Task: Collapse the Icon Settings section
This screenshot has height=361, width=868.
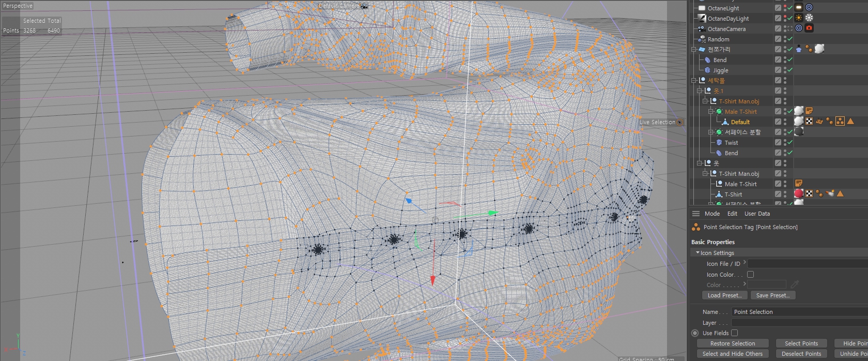Action: (x=698, y=253)
